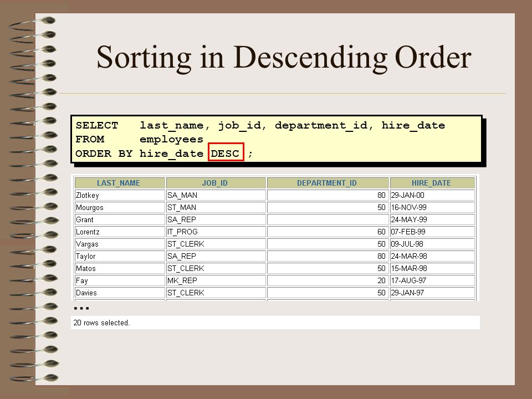Screen dimensions: 532x399
Task: Click department 20 in Fay row
Action: [328, 280]
